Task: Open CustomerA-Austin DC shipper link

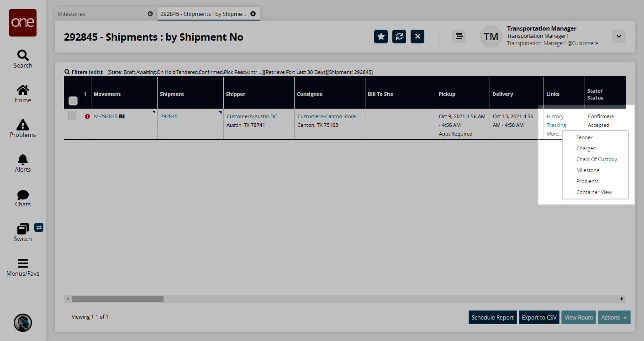Action: 252,116
